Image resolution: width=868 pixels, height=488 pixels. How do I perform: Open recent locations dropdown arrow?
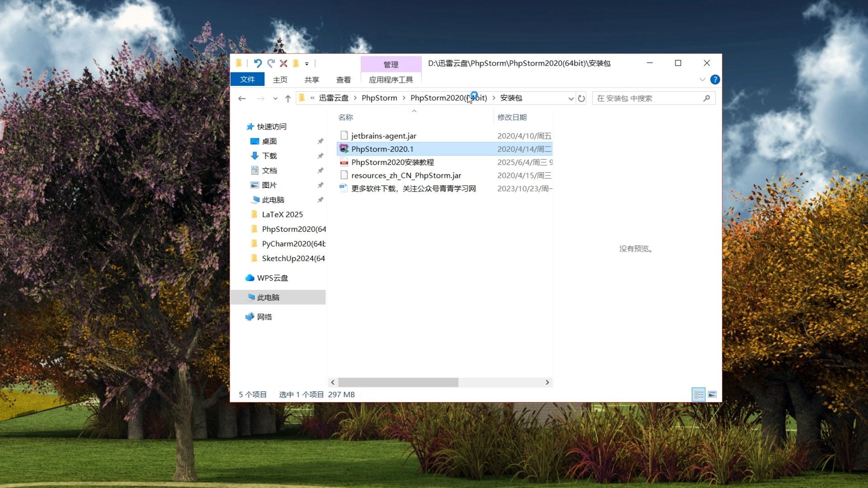[x=275, y=99]
